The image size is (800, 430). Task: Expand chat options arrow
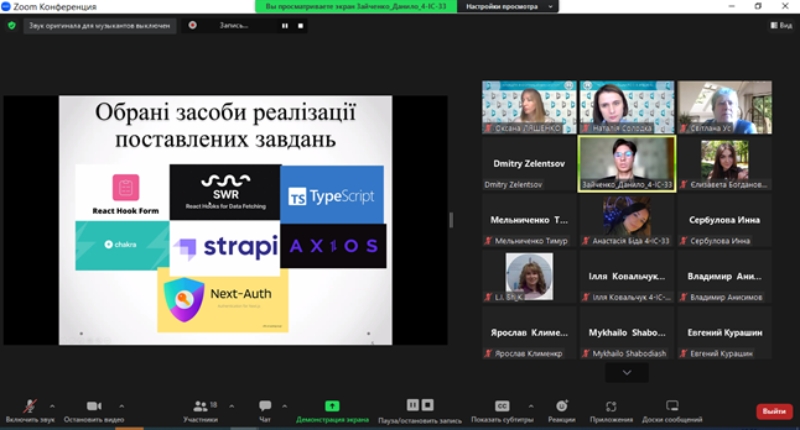tap(285, 406)
